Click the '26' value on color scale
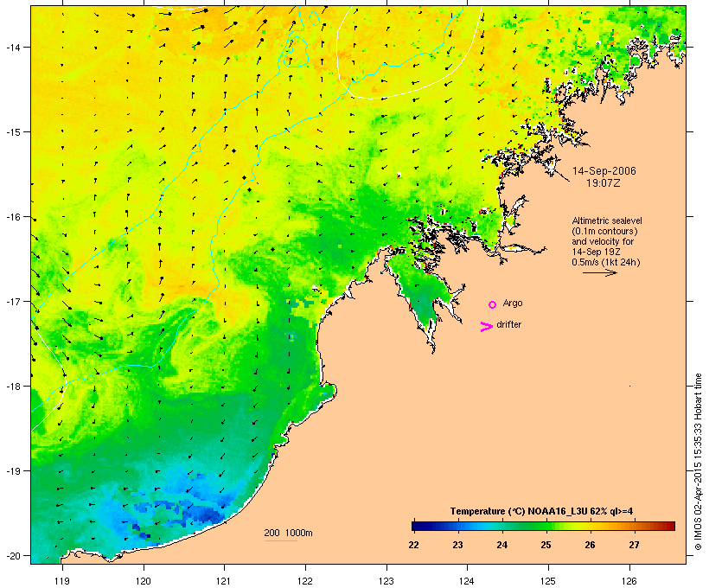This screenshot has height=588, width=709. pos(590,545)
